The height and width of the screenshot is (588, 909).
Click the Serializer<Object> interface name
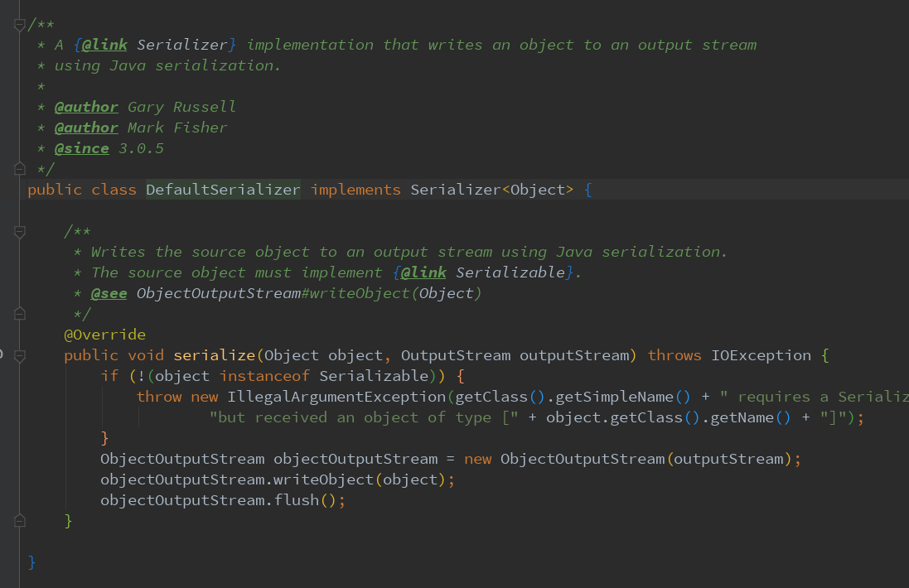(x=454, y=190)
